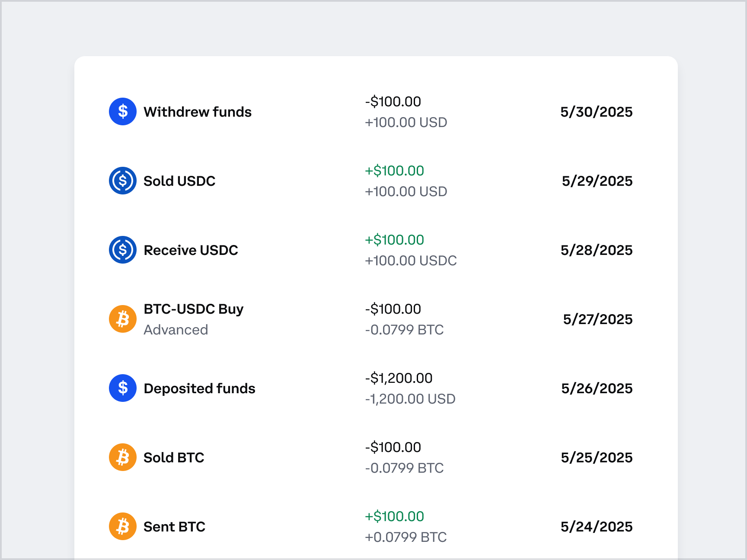Screen dimensions: 747x560
Task: Select the date 5/24/2025
Action: pyautogui.click(x=597, y=527)
